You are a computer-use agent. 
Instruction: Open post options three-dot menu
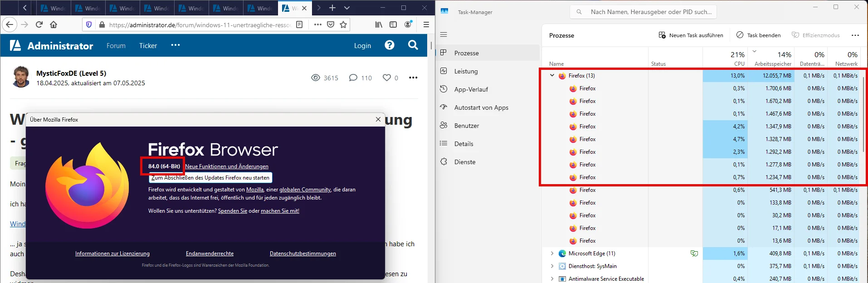click(413, 78)
